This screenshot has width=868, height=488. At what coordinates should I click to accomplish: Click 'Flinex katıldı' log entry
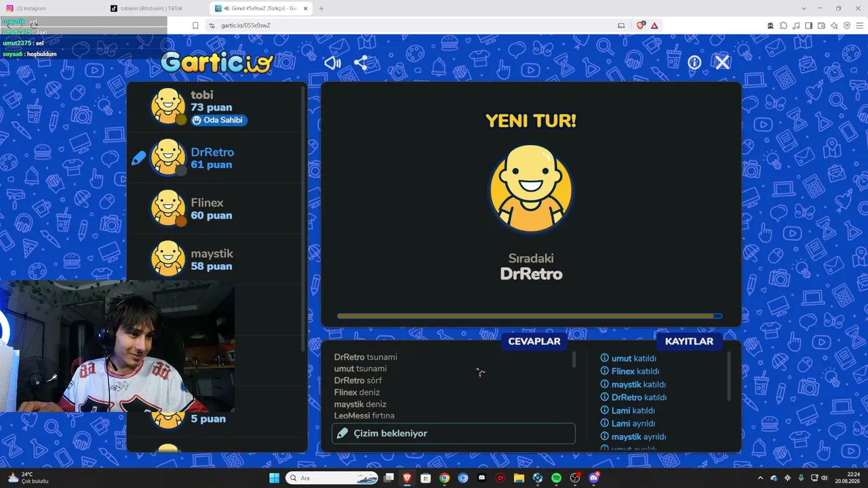click(630, 371)
